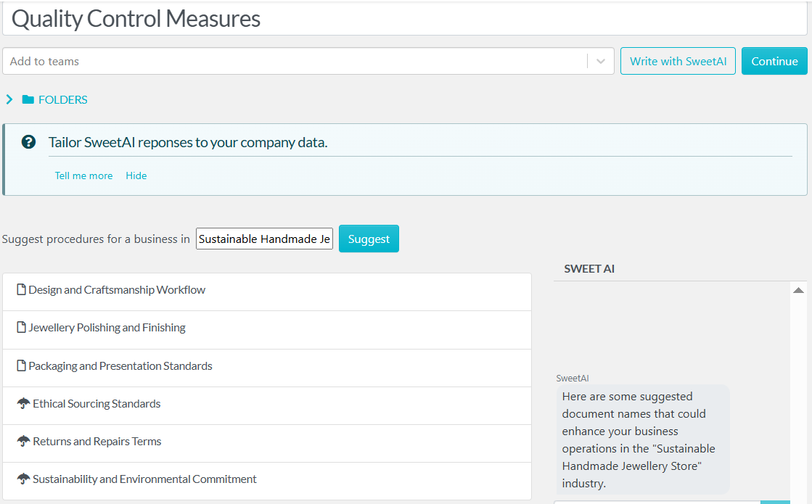Click the business type input showing Sustainable Handmade Je
Screen dimensions: 812x504
coord(264,239)
